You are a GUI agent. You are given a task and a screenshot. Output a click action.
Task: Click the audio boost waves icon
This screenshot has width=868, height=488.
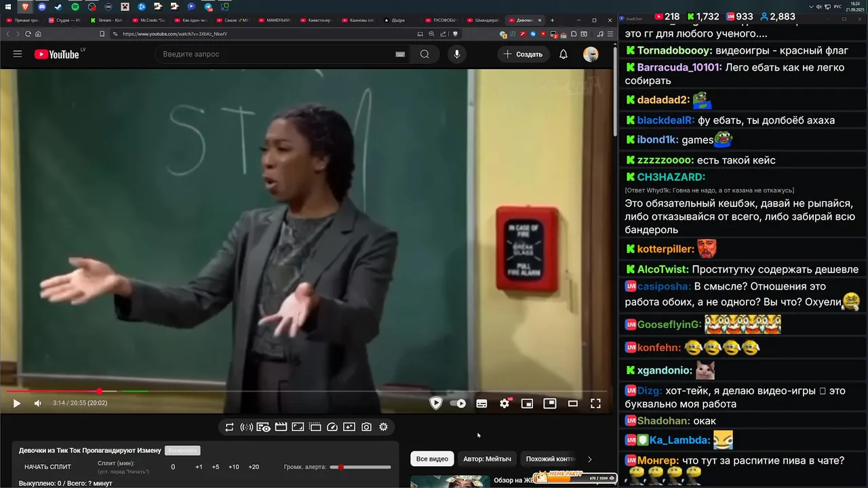[246, 427]
